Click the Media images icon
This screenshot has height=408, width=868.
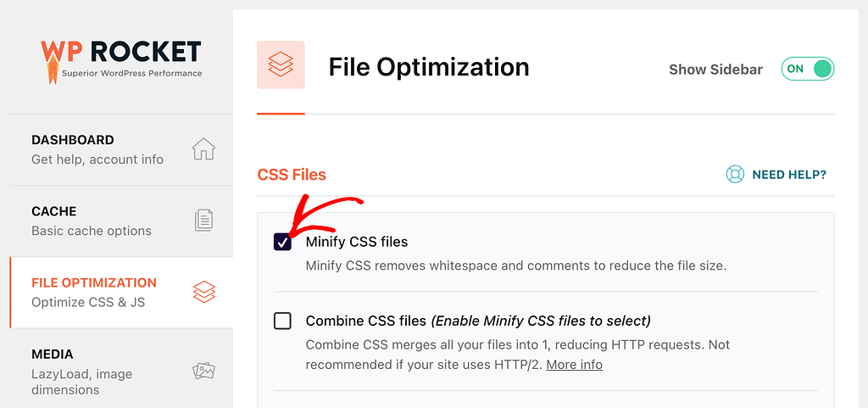(x=203, y=371)
